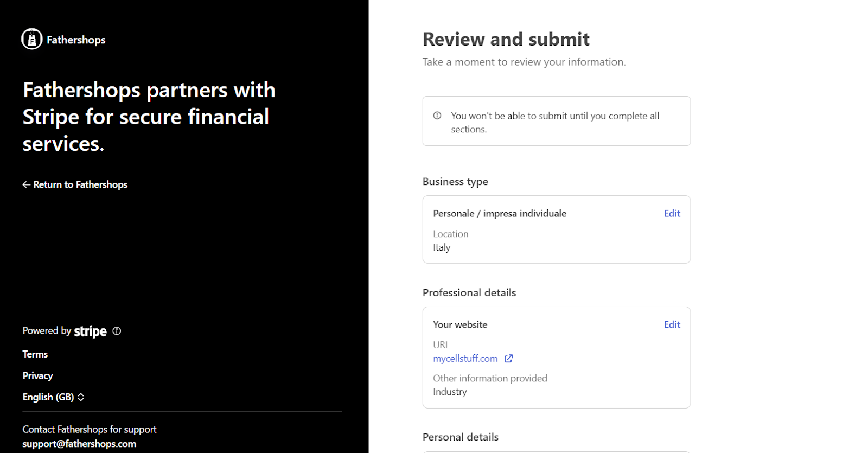Click the Italy location value
The height and width of the screenshot is (453, 868).
pyautogui.click(x=442, y=247)
